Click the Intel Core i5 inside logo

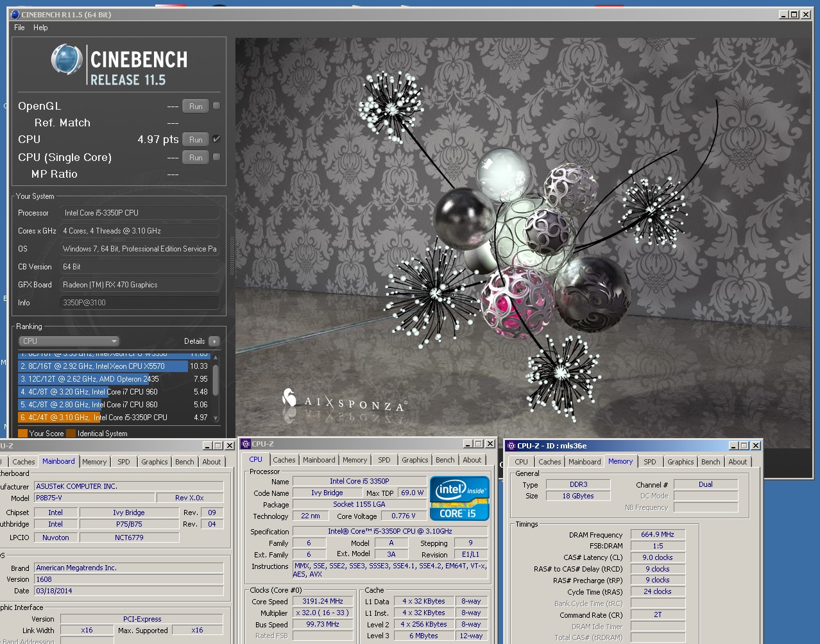coord(459,498)
